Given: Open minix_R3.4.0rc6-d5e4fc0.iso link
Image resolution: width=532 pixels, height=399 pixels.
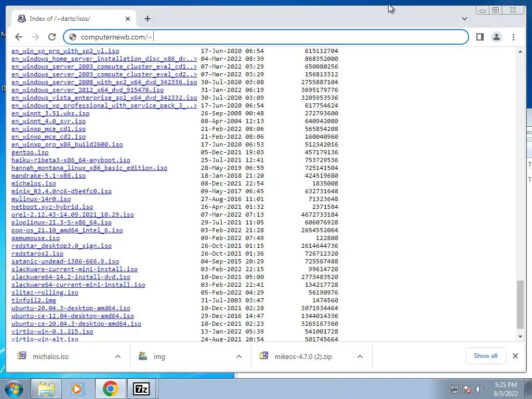Looking at the screenshot, I should (x=61, y=191).
